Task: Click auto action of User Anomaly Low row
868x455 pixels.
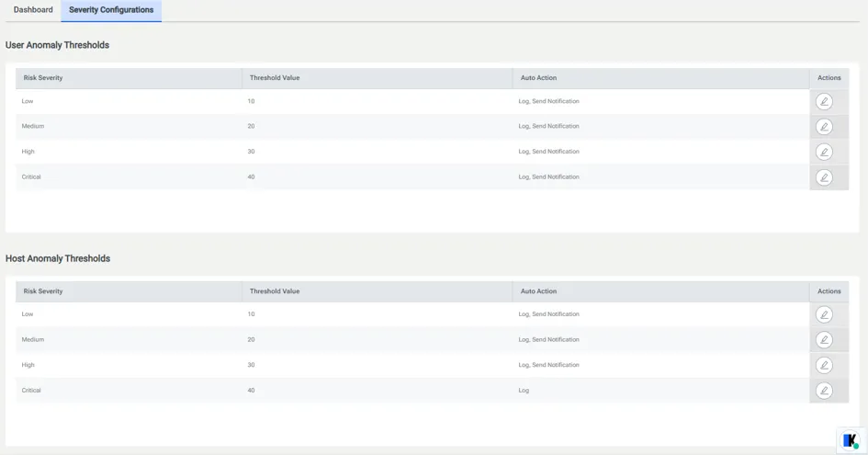Action: 548,101
